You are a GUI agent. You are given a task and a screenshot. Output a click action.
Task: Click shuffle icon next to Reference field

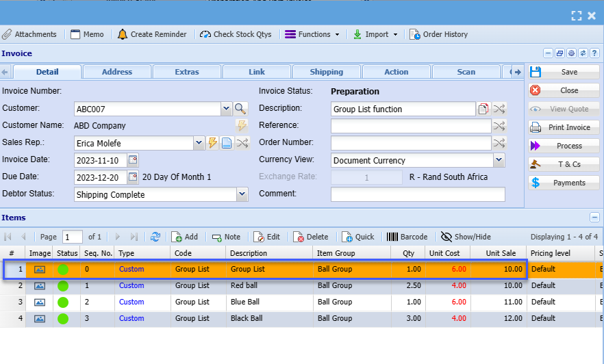[499, 126]
